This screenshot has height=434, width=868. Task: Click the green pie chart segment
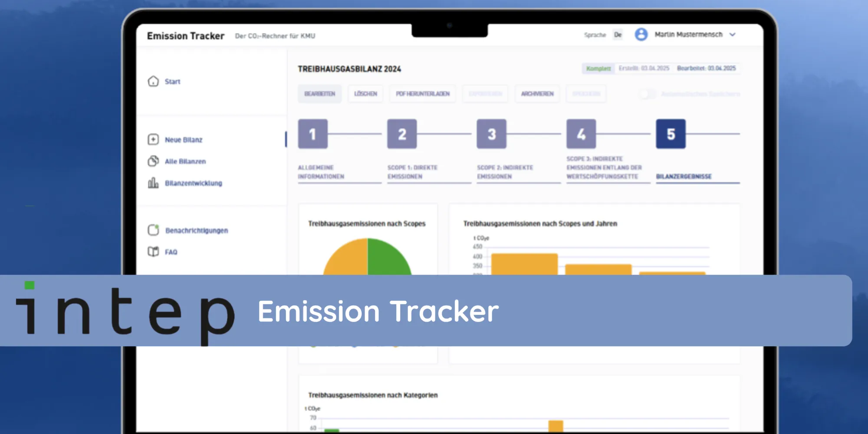tap(386, 259)
